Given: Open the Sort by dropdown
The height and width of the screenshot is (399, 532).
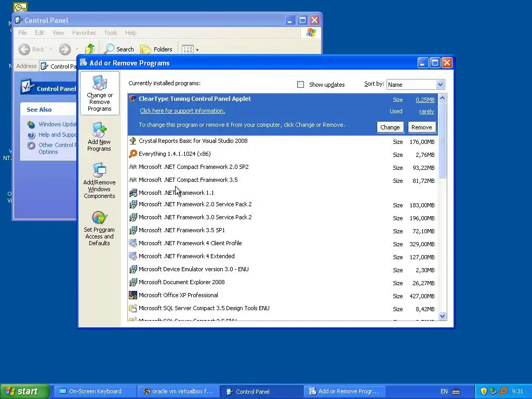Looking at the screenshot, I should (440, 85).
